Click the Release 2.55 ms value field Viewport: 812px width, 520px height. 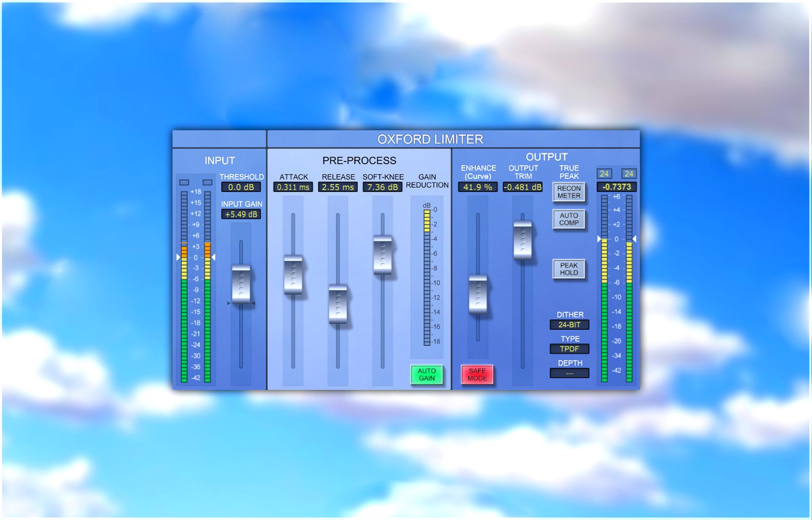coord(338,187)
